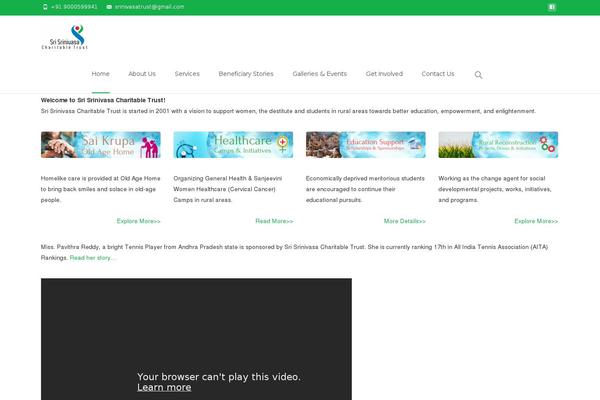Open the About Us menu

142,73
